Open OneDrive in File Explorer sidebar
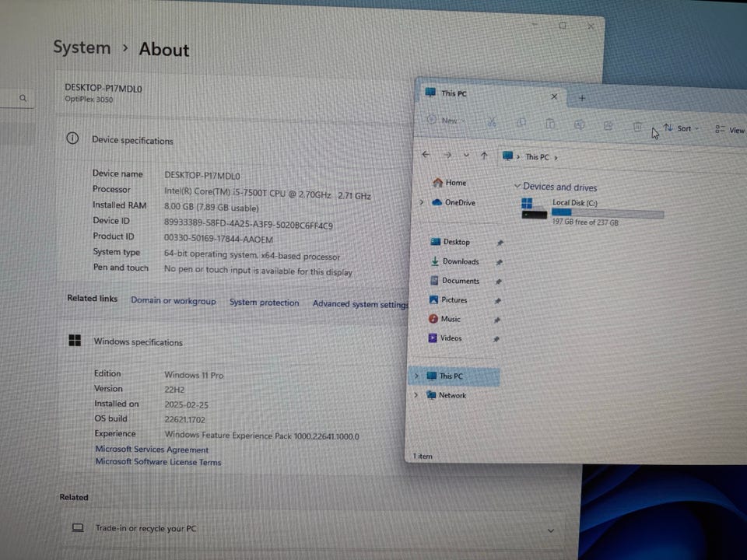Screen dimensions: 747x560 click(x=454, y=202)
